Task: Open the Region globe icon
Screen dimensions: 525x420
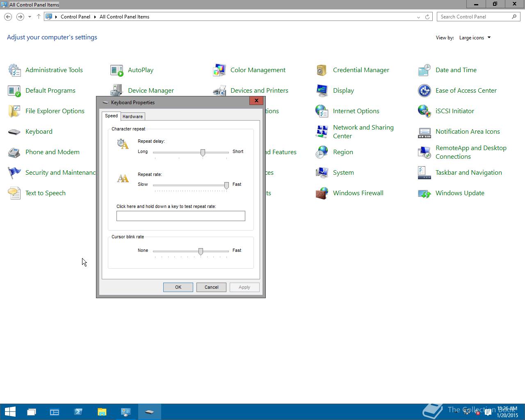Action: pos(322,152)
